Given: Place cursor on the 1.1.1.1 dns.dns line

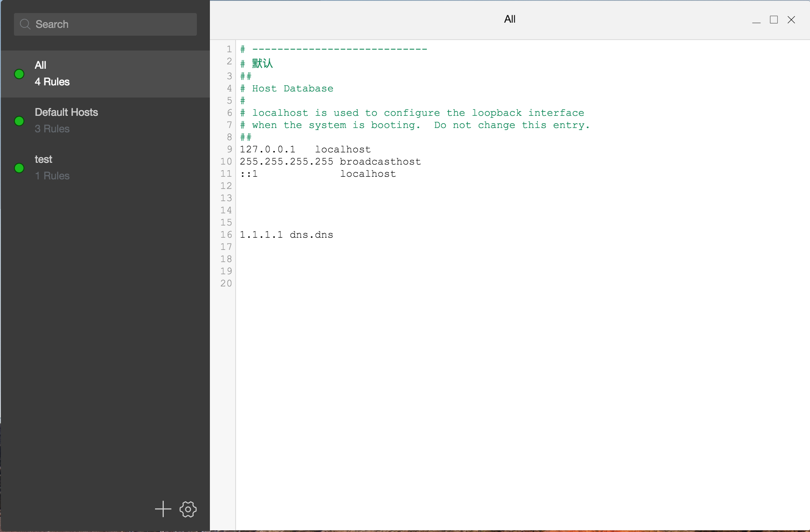Looking at the screenshot, I should pos(287,235).
